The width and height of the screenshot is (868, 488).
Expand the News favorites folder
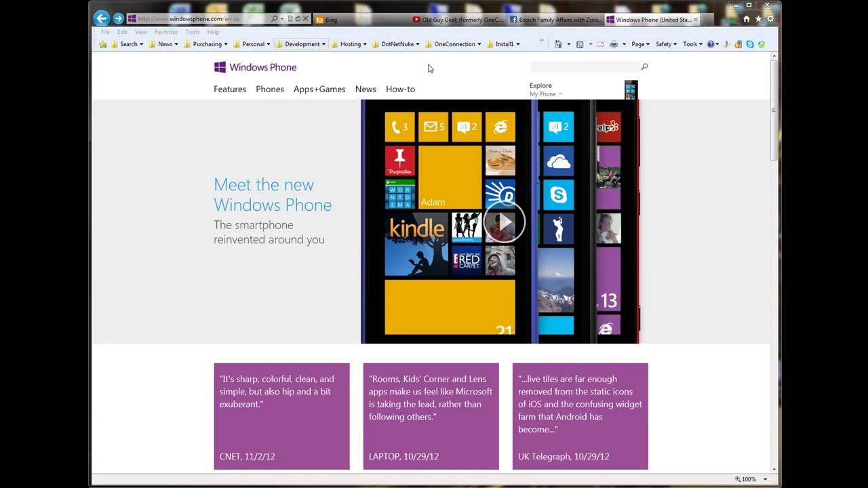pyautogui.click(x=163, y=44)
